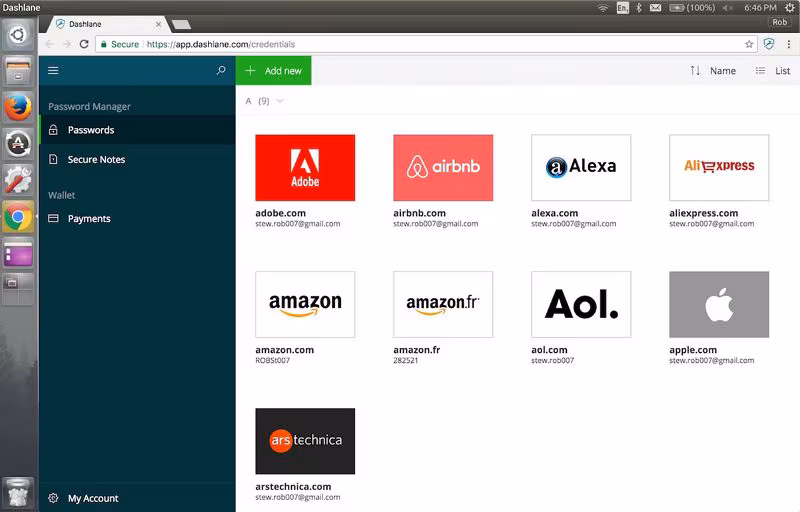
Task: Click the browser forward arrow
Action: point(67,44)
